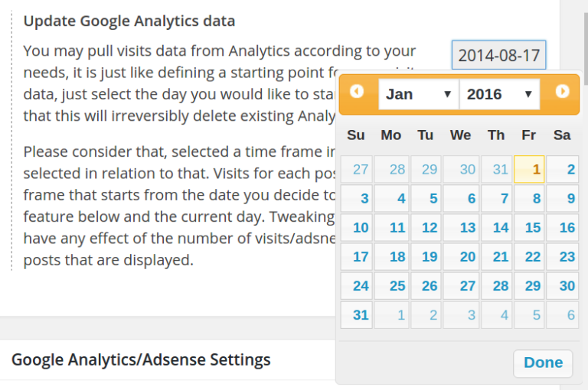The image size is (588, 390).
Task: Pick Wednesday January 6
Action: pyautogui.click(x=462, y=199)
